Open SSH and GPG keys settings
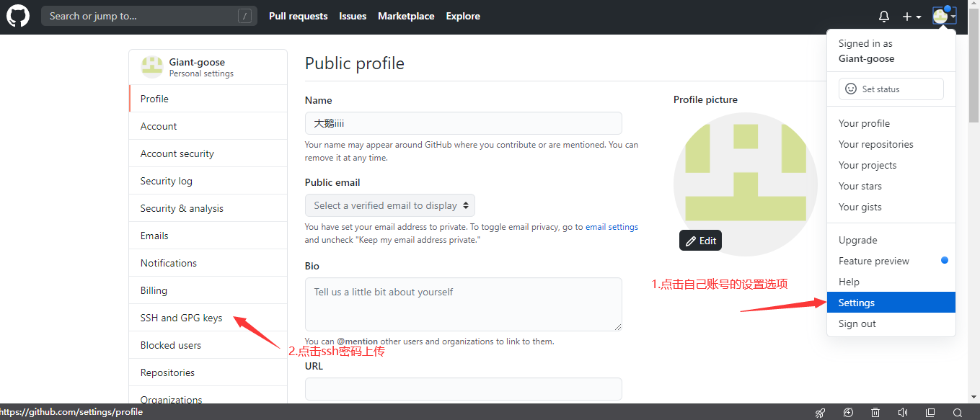Screen dimensions: 980x420 pyautogui.click(x=208, y=318)
